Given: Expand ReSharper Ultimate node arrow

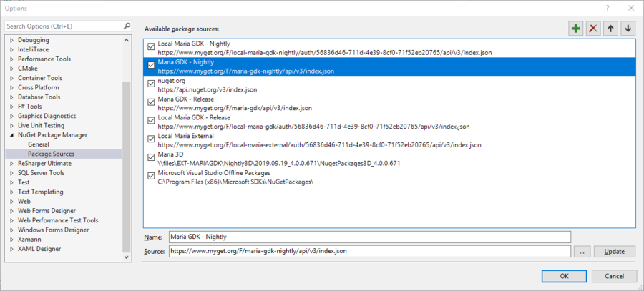Looking at the screenshot, I should click(11, 163).
